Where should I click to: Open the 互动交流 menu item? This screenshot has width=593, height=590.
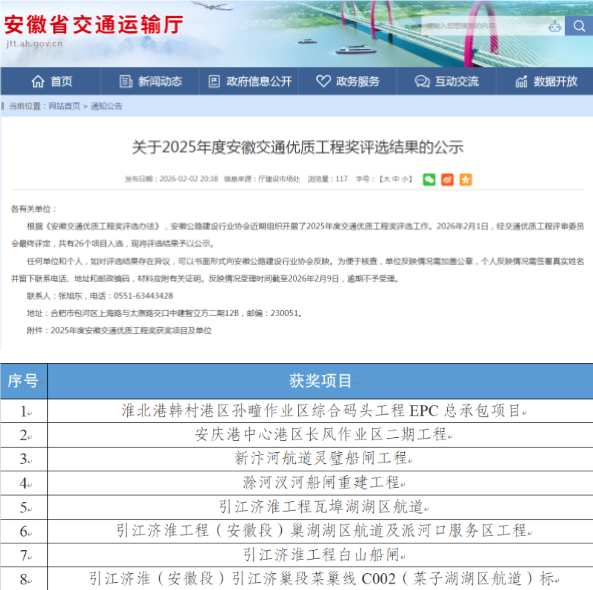tap(447, 81)
